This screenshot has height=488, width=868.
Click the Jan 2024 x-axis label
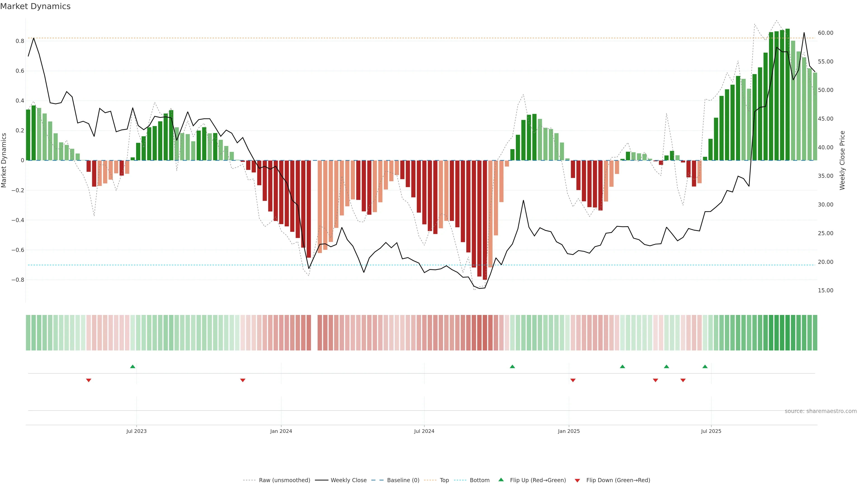point(281,431)
